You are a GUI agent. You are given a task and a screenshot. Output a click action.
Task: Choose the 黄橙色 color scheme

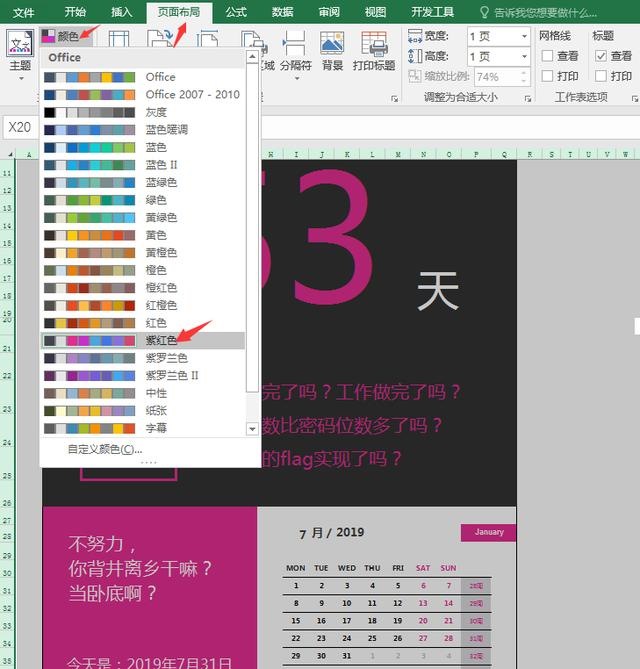point(143,253)
